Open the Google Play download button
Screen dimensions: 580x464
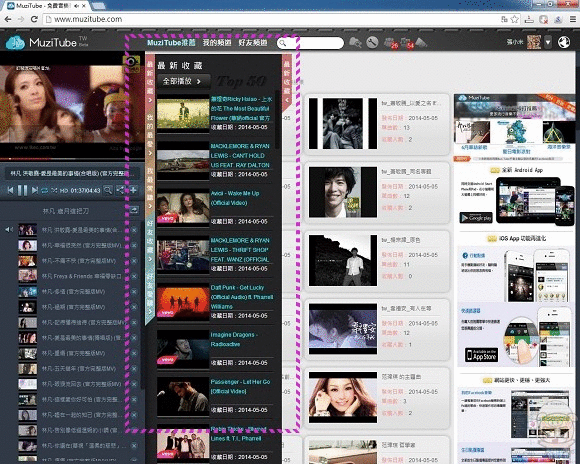coord(476,218)
